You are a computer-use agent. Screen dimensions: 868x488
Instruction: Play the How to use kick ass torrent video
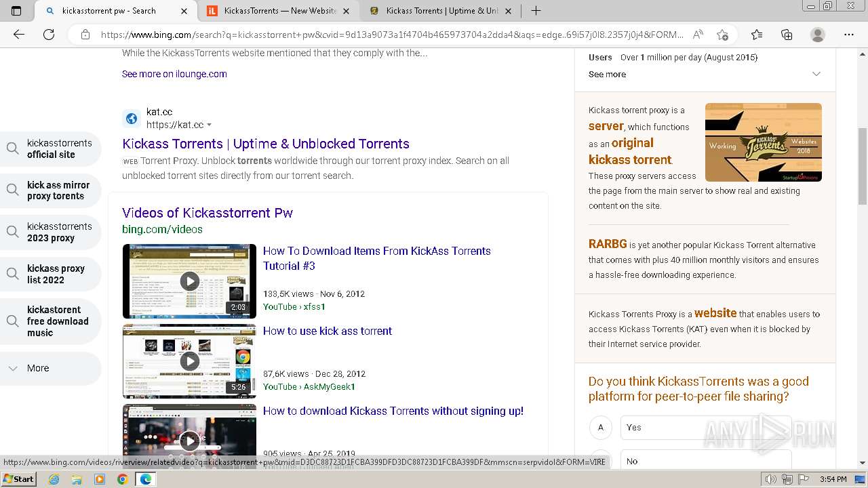189,361
